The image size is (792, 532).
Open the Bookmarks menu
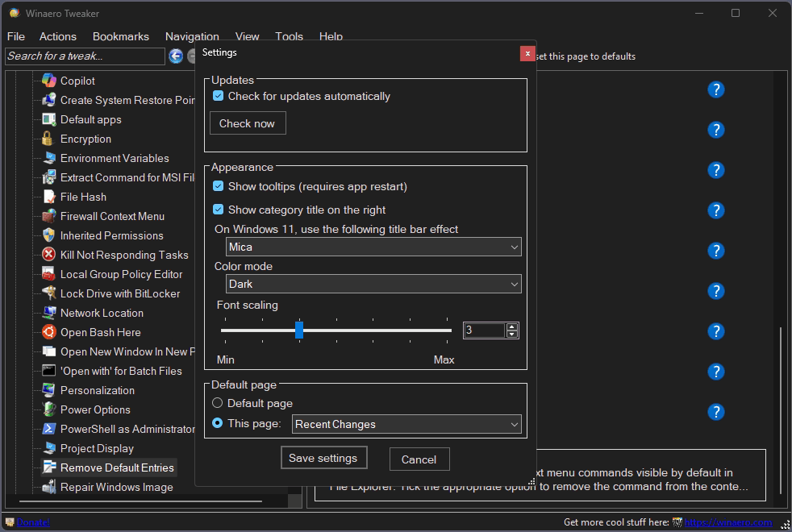[x=120, y=36]
